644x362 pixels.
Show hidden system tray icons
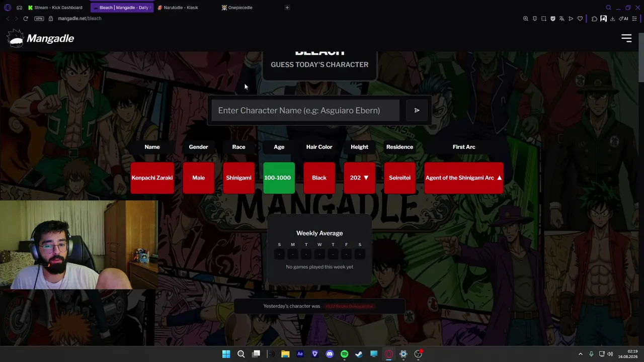(x=580, y=354)
